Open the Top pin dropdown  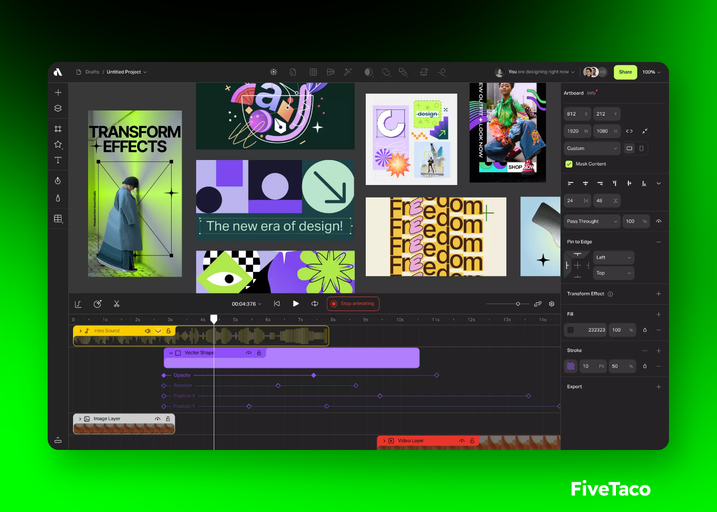click(613, 273)
